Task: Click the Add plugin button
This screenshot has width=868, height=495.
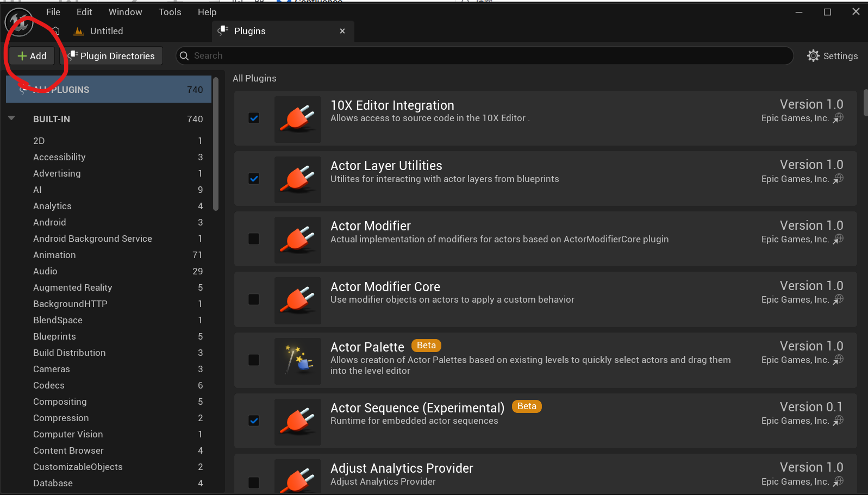Action: [32, 56]
